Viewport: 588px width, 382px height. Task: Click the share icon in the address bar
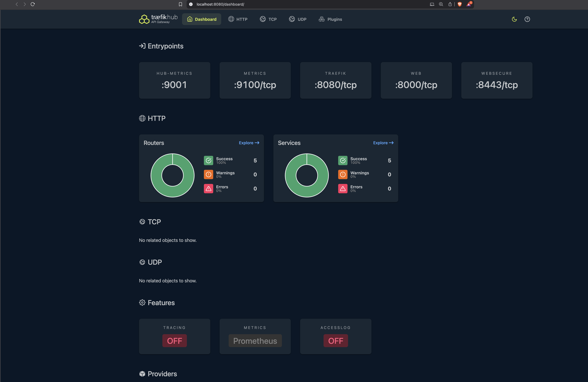[450, 4]
